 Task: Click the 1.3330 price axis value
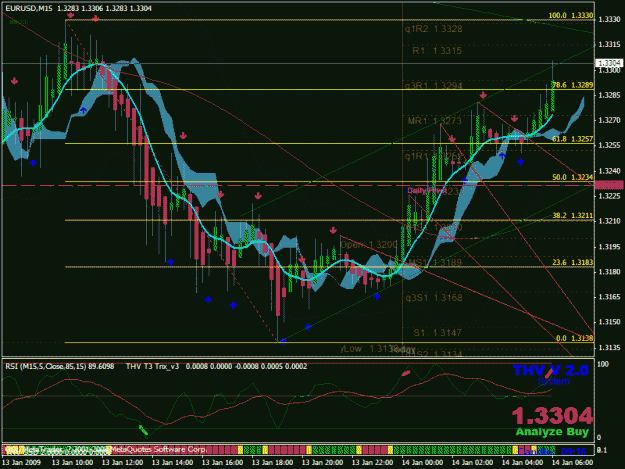(x=609, y=19)
